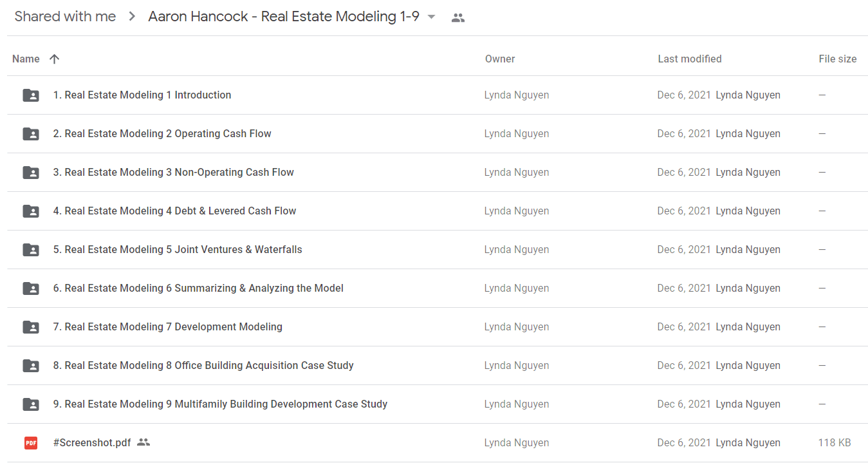Click folder icon for 6. Summarizing & Analyzing the Model

(31, 288)
